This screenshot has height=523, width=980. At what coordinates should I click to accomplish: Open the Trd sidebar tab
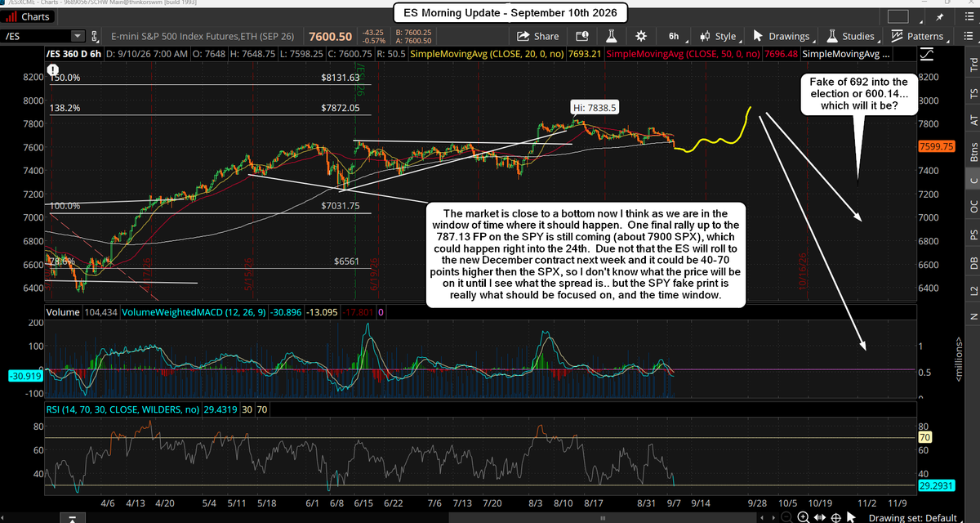(972, 65)
